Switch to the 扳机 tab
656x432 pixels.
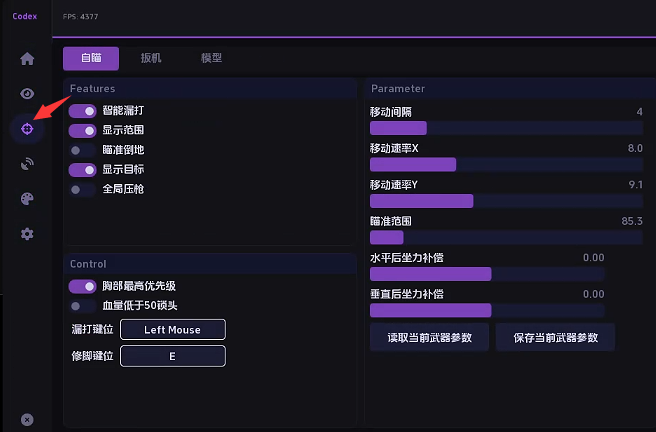152,59
